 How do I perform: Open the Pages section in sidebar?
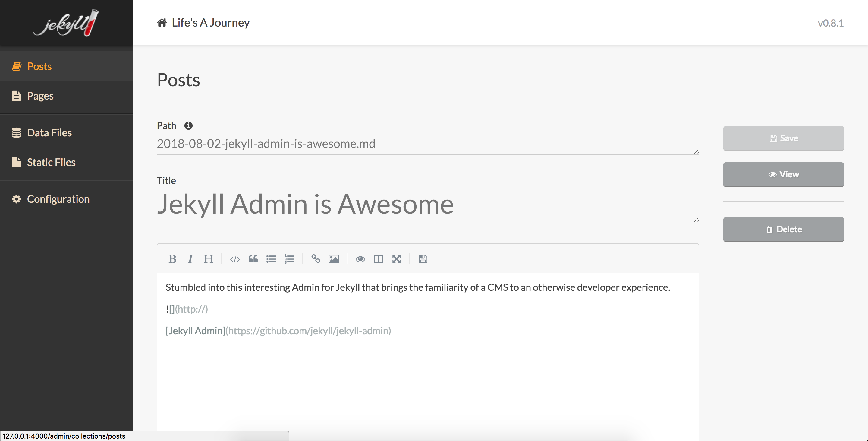coord(40,96)
